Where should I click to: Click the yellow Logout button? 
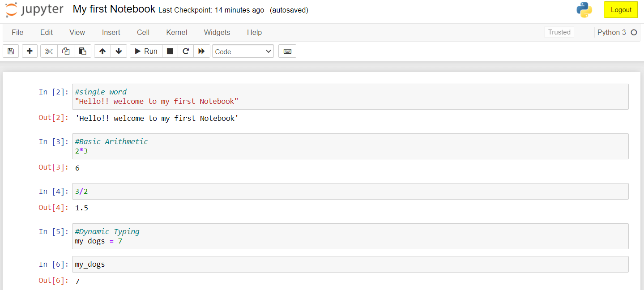tap(621, 10)
